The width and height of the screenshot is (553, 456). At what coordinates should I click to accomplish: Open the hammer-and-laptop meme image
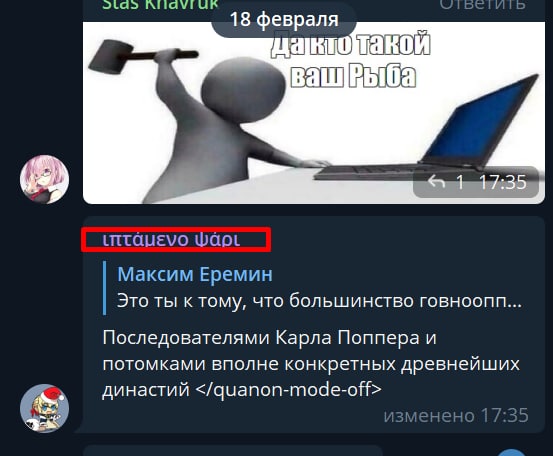coord(314,113)
